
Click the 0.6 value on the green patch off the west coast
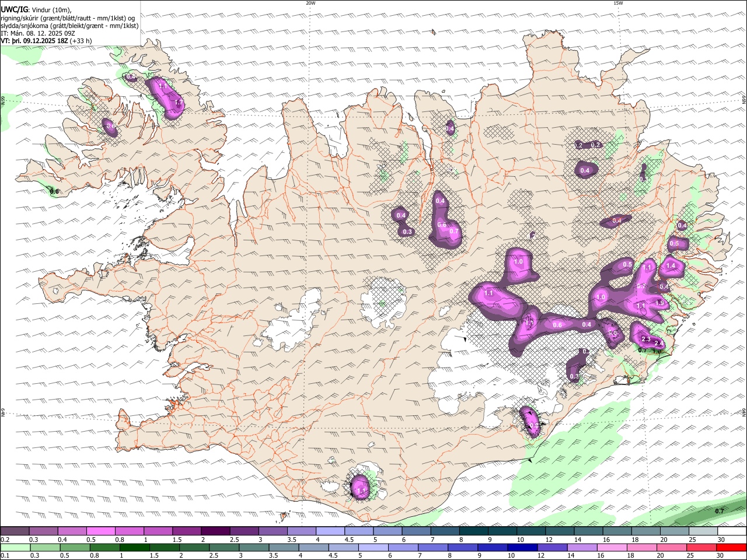pyautogui.click(x=54, y=191)
